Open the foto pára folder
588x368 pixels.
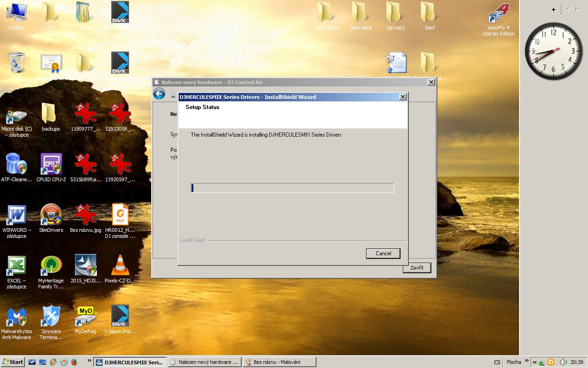[361, 16]
